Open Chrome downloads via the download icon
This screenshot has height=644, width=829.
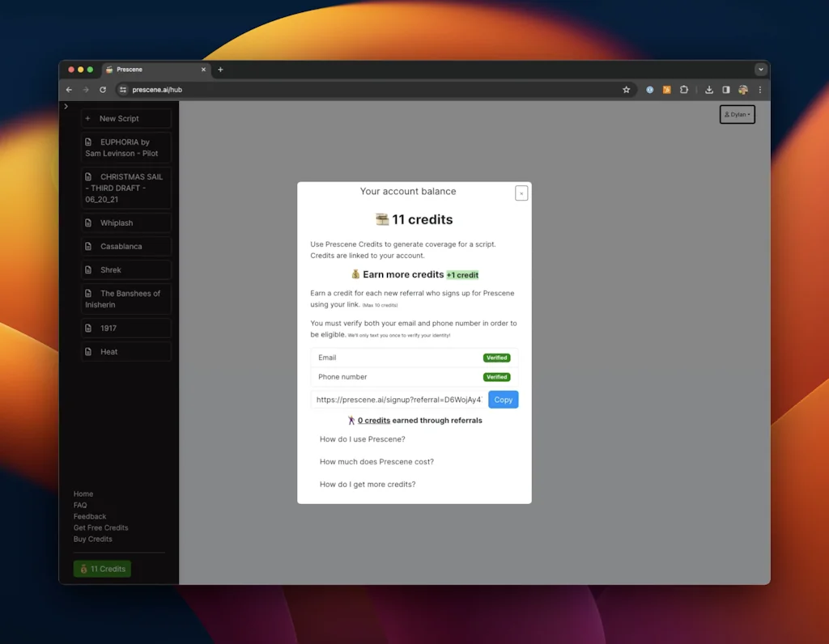708,90
